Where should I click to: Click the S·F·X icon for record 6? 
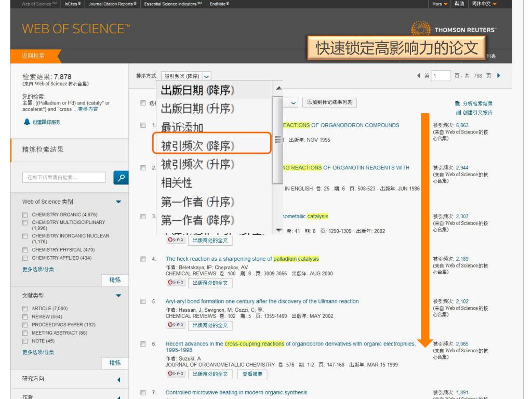(176, 374)
